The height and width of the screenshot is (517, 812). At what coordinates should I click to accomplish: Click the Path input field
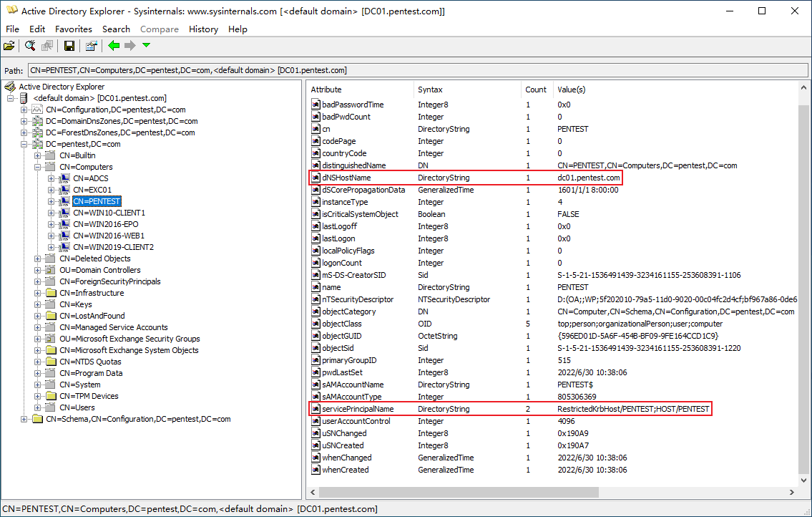coord(418,70)
